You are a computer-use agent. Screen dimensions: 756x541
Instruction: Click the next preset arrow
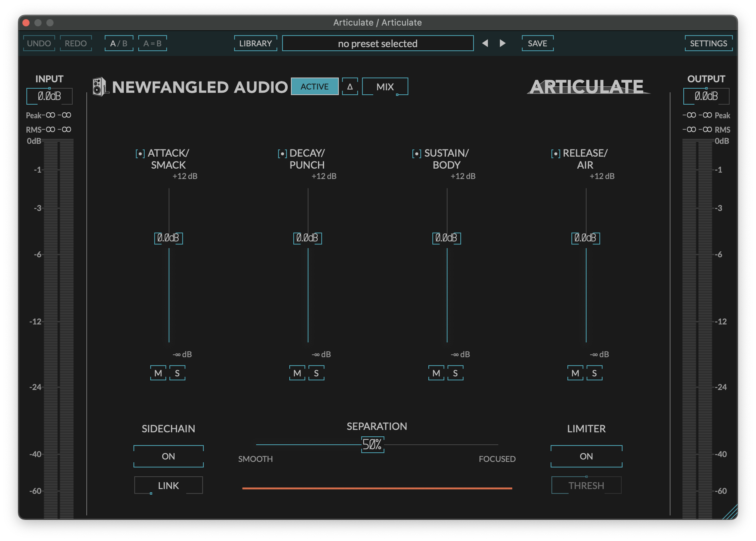tap(503, 43)
